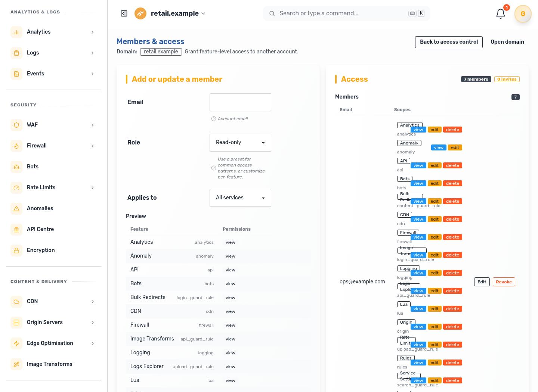
Task: Open Analytics sidebar icon
Action: [x=16, y=32]
